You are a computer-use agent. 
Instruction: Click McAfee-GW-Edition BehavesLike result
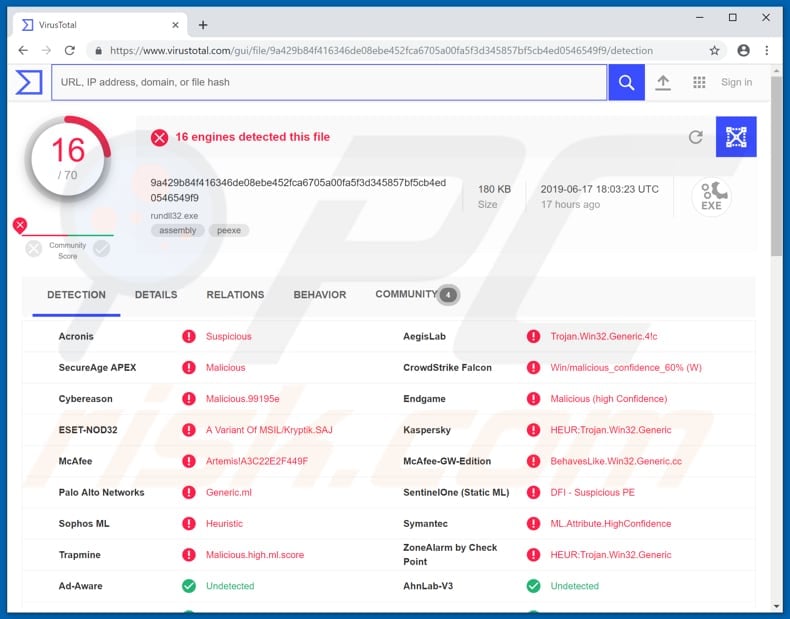pyautogui.click(x=616, y=461)
